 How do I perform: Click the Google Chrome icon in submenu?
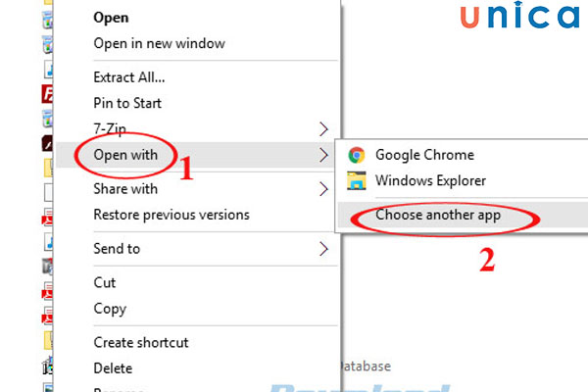[x=357, y=155]
